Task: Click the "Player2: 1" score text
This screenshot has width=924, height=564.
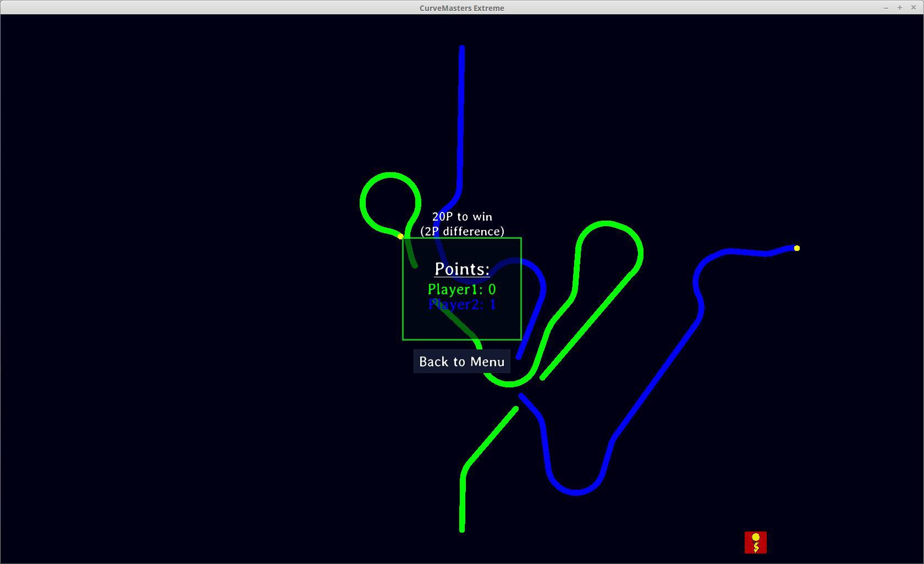Action: tap(462, 304)
